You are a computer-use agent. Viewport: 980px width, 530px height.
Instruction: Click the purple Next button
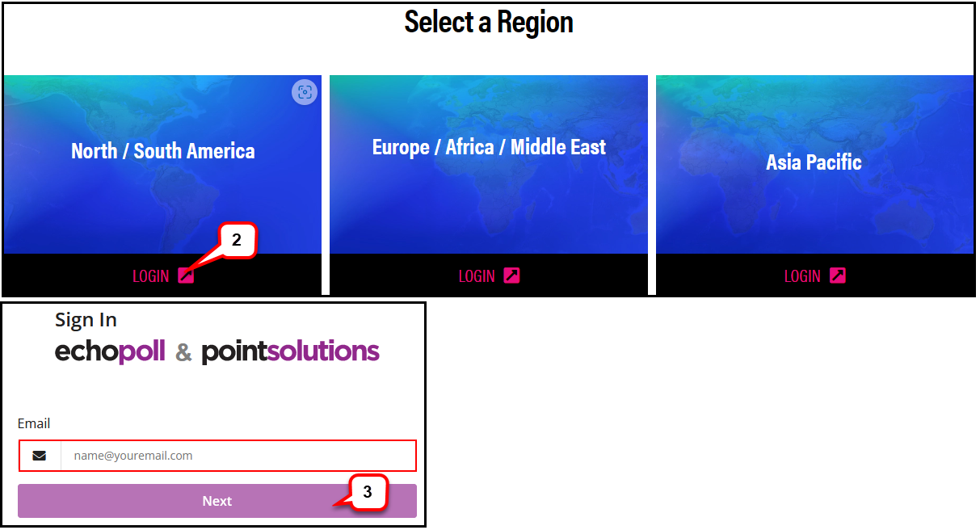[x=217, y=501]
